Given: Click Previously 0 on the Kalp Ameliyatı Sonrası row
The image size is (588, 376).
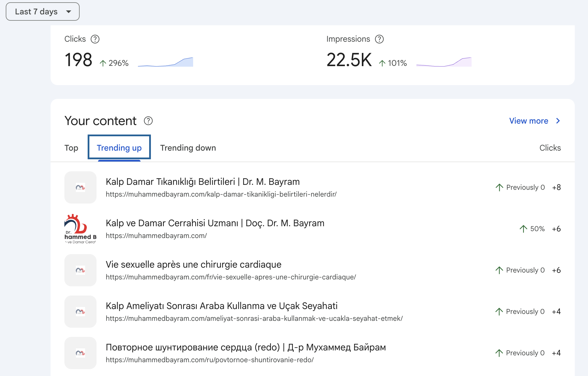Looking at the screenshot, I should pos(525,312).
